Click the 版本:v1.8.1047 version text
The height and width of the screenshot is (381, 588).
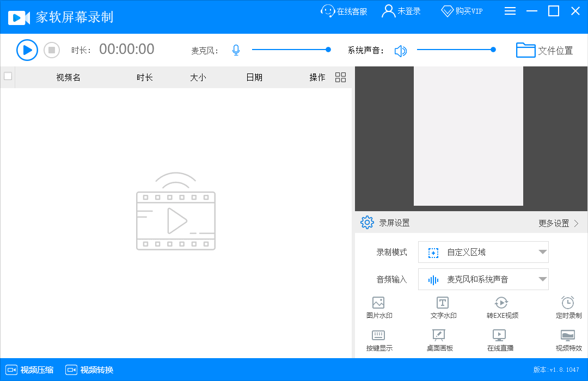click(x=556, y=370)
